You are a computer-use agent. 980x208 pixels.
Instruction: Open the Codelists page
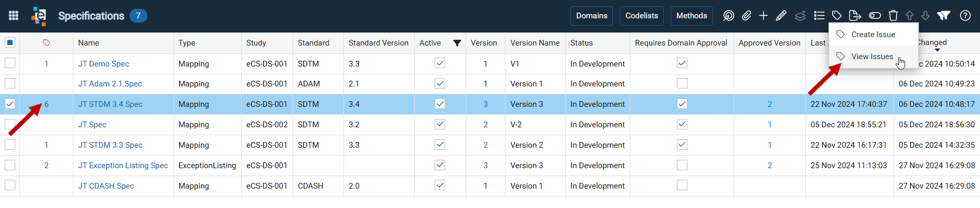pos(642,16)
